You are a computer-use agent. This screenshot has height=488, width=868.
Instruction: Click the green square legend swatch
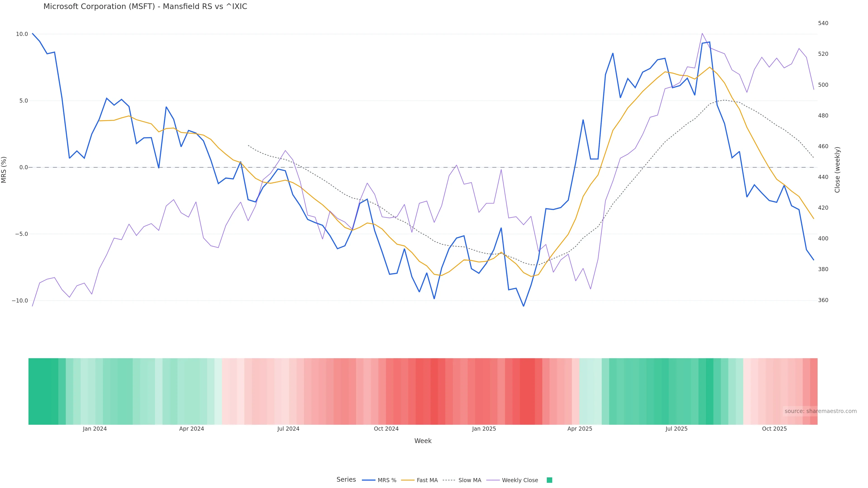pos(549,480)
